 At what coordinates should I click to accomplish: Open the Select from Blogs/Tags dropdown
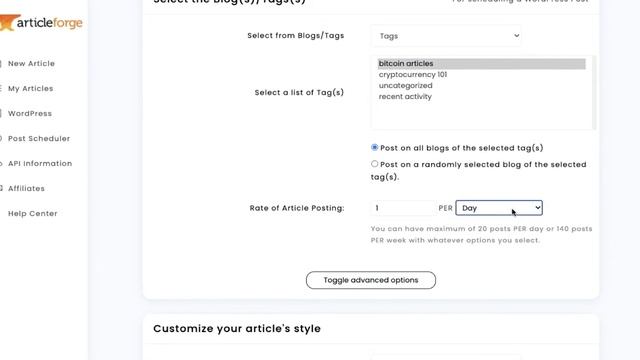tap(446, 36)
